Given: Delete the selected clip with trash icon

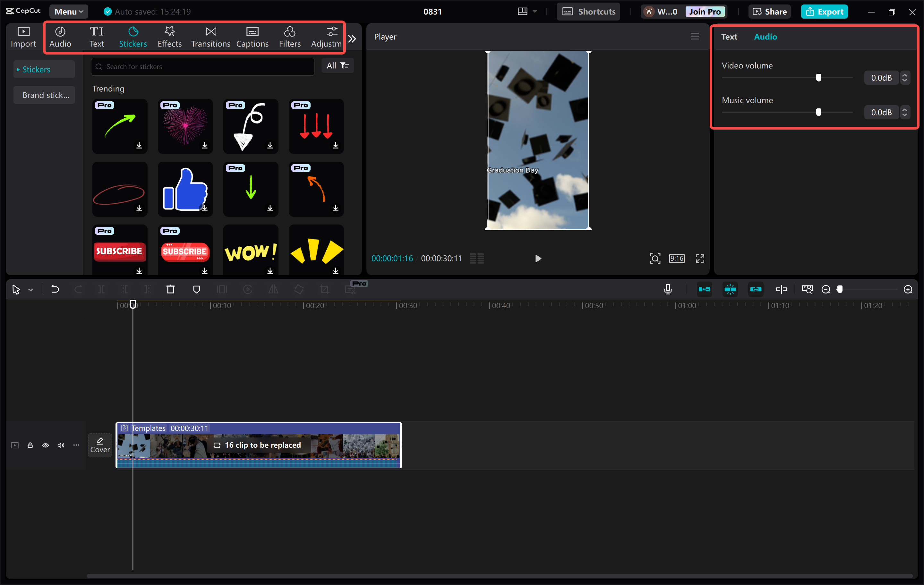Looking at the screenshot, I should coord(170,289).
